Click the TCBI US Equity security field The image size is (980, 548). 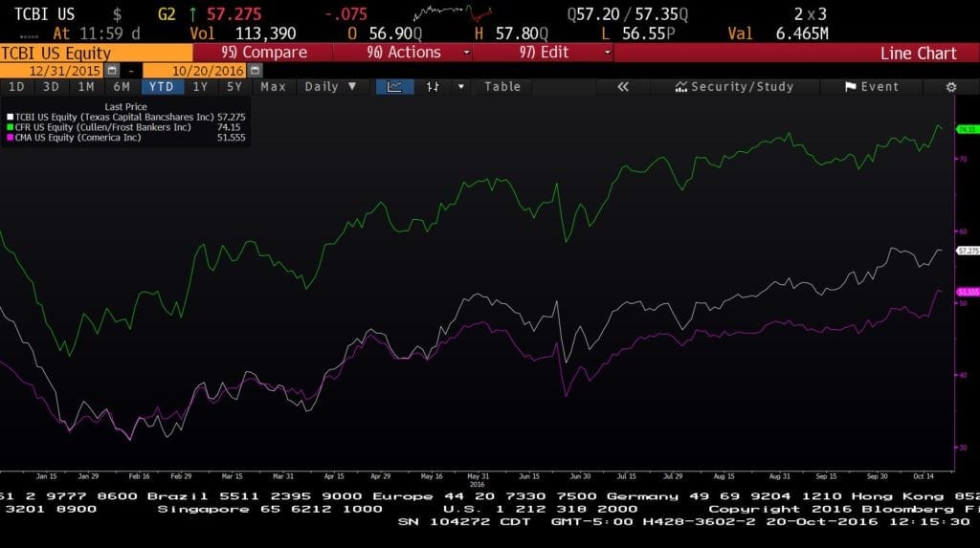(97, 53)
